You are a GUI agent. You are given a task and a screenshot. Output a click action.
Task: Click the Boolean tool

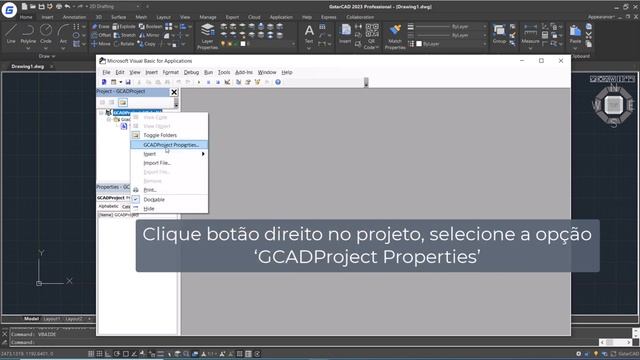150,27
